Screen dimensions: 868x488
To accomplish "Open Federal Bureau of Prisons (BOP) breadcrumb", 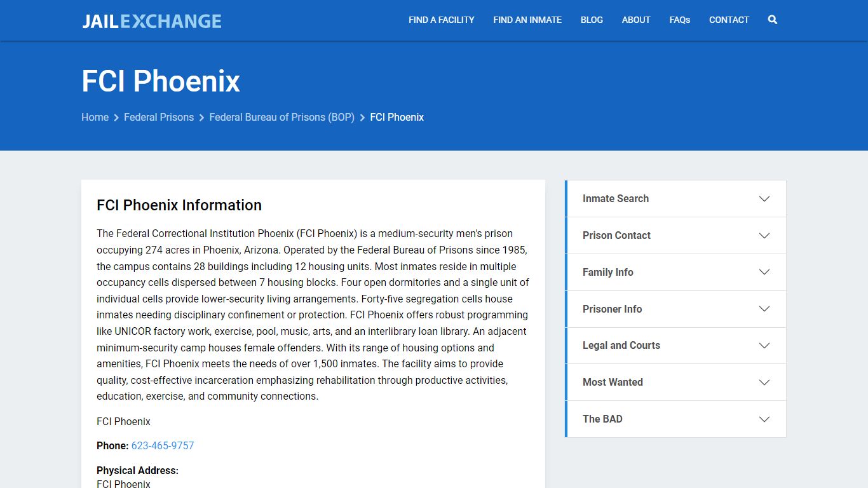I will 282,117.
